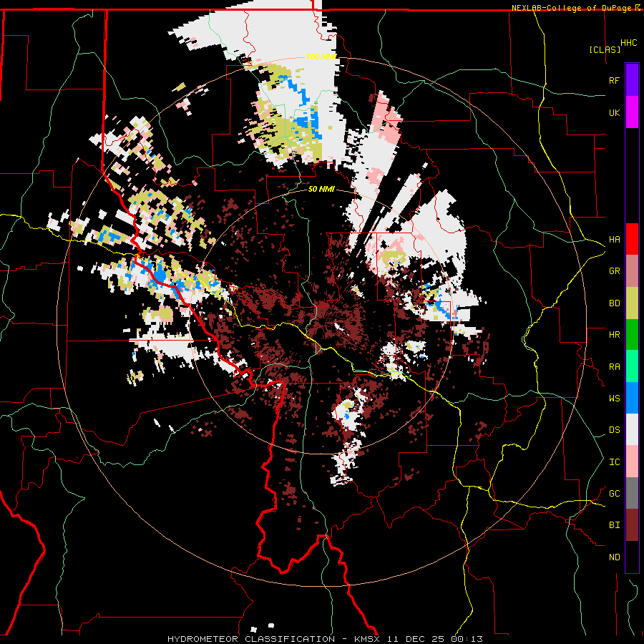Screen dimensions: 644x644
Task: Click the IC legend label
Action: point(614,462)
